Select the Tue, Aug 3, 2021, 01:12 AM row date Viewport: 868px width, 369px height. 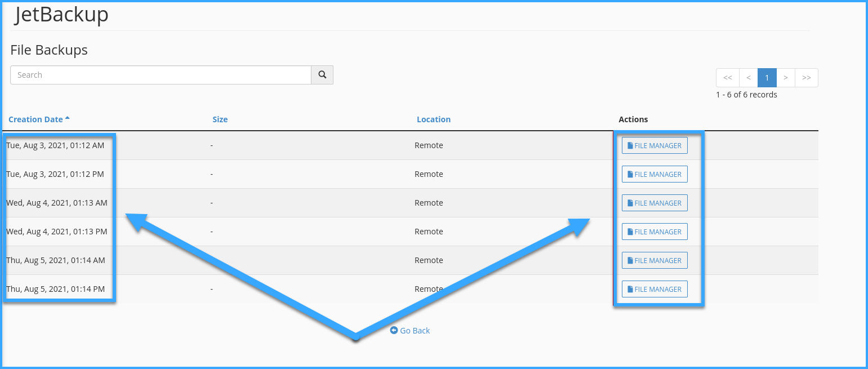pos(55,145)
